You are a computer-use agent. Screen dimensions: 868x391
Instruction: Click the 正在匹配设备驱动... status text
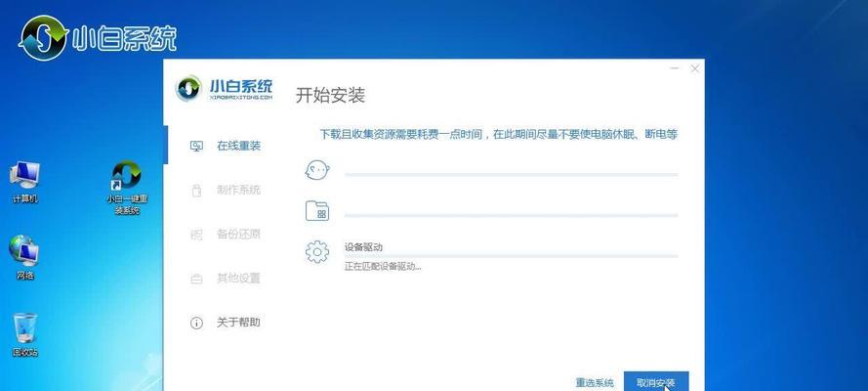pyautogui.click(x=383, y=267)
